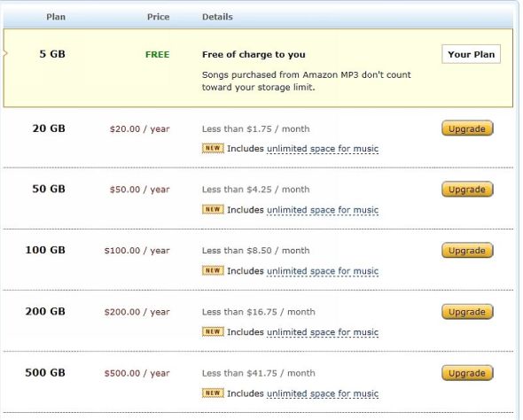Click Upgrade for the 20 GB plan
The image size is (523, 420).
(467, 128)
